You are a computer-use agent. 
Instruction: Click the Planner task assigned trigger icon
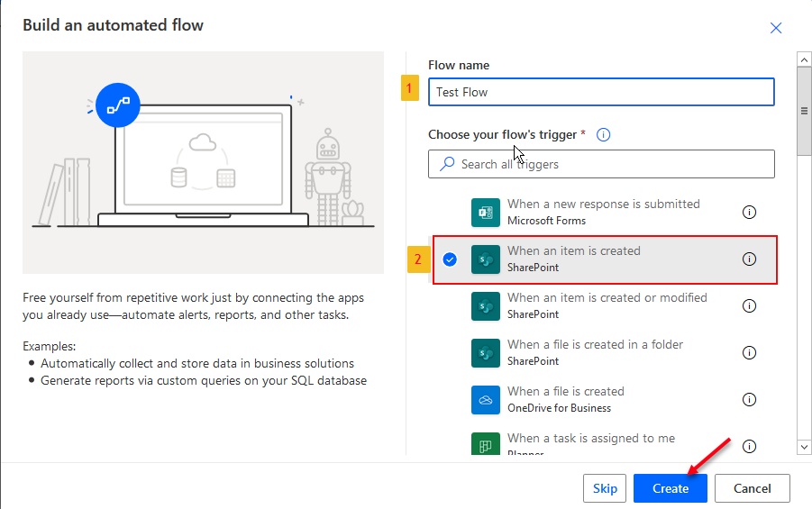(485, 445)
